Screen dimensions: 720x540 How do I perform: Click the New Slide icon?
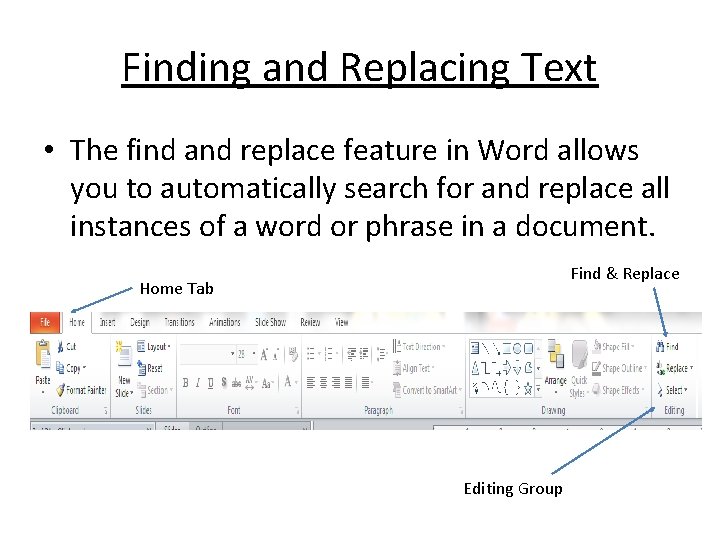pyautogui.click(x=124, y=354)
